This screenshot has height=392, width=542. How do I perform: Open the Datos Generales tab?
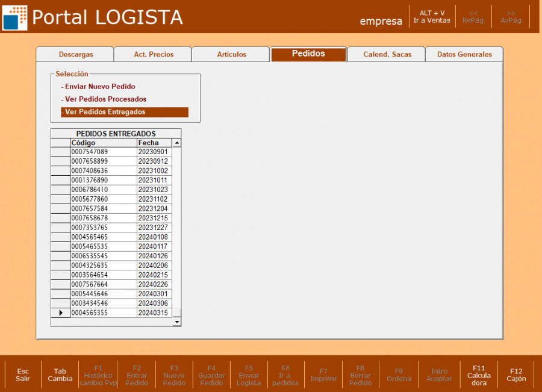point(464,54)
